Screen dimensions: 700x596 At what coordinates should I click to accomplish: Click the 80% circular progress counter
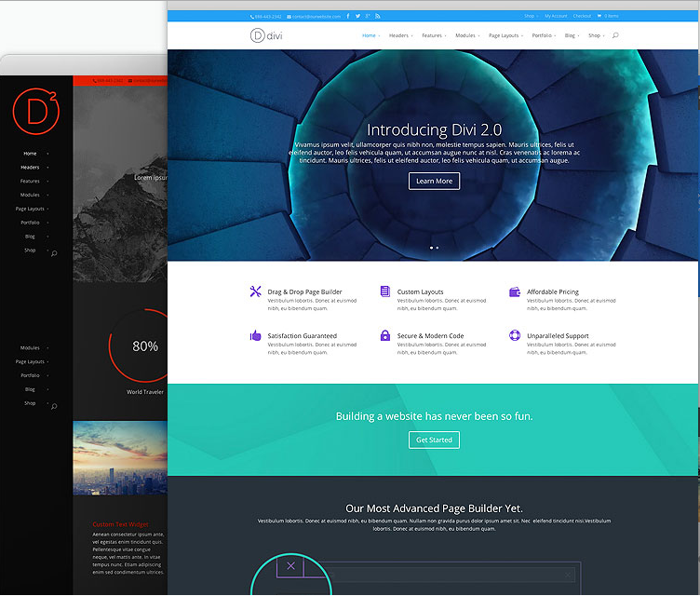[x=139, y=345]
